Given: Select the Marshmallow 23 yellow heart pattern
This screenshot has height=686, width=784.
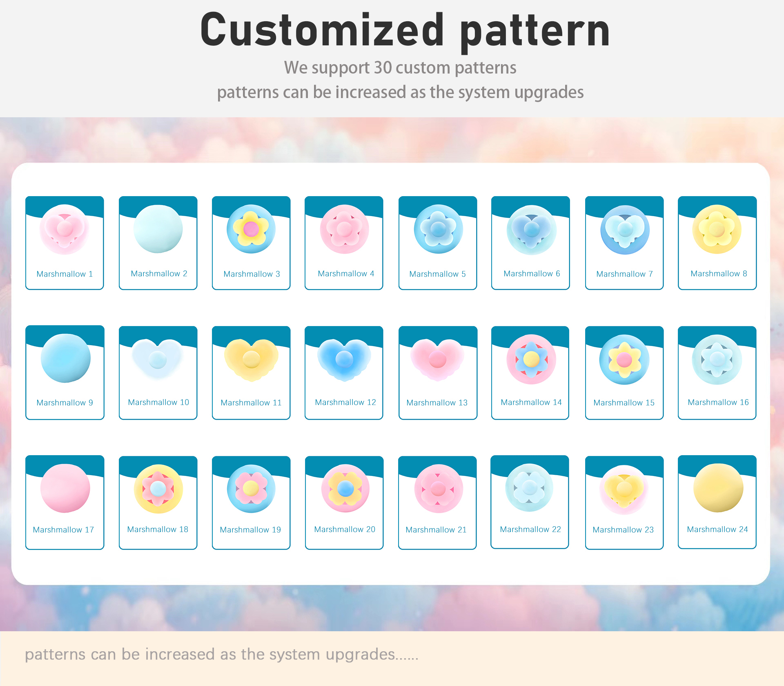Looking at the screenshot, I should pos(624,489).
